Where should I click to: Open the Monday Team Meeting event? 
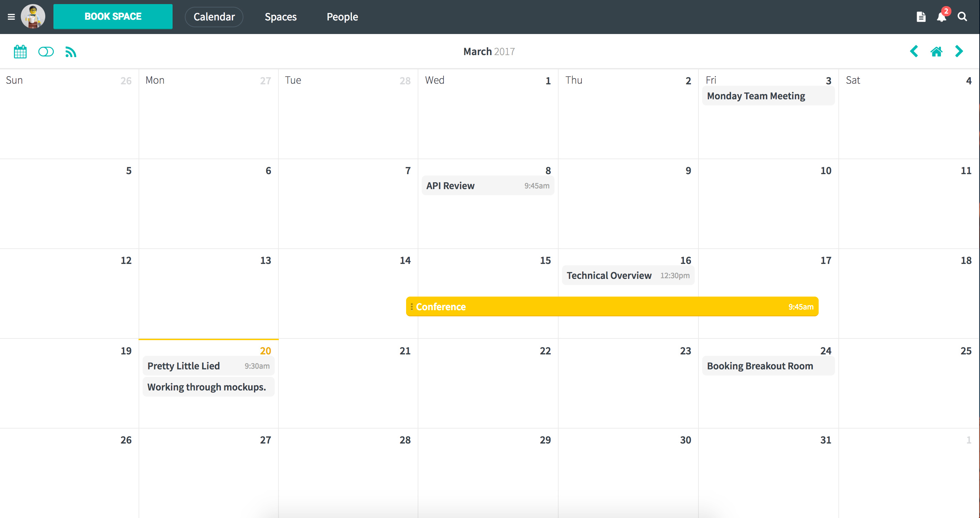click(768, 96)
